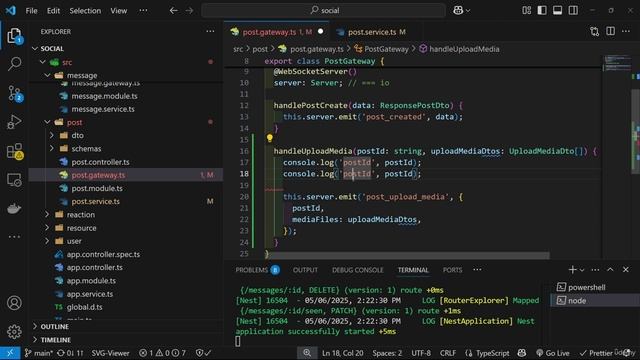Open the Customize Layout icon
The height and width of the screenshot is (360, 640).
(x=527, y=11)
